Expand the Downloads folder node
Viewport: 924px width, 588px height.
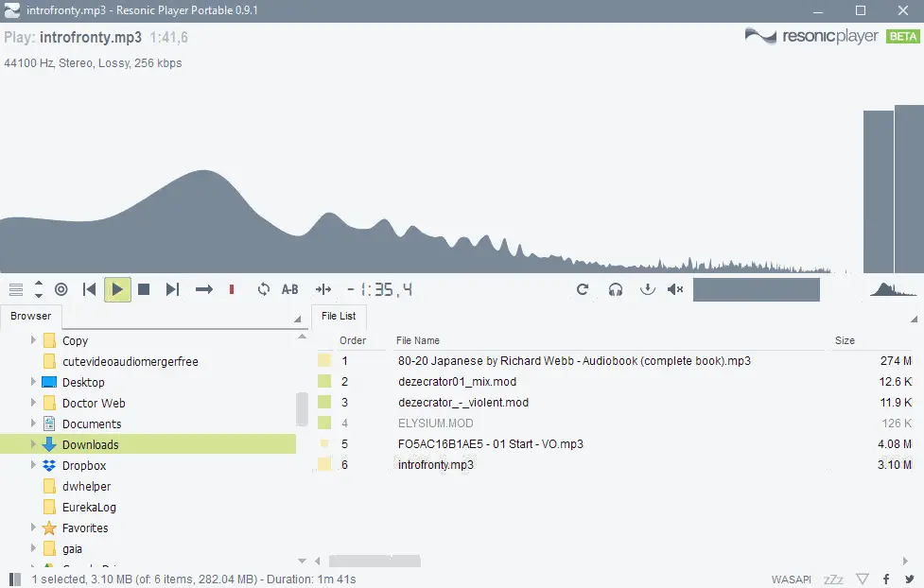33,444
